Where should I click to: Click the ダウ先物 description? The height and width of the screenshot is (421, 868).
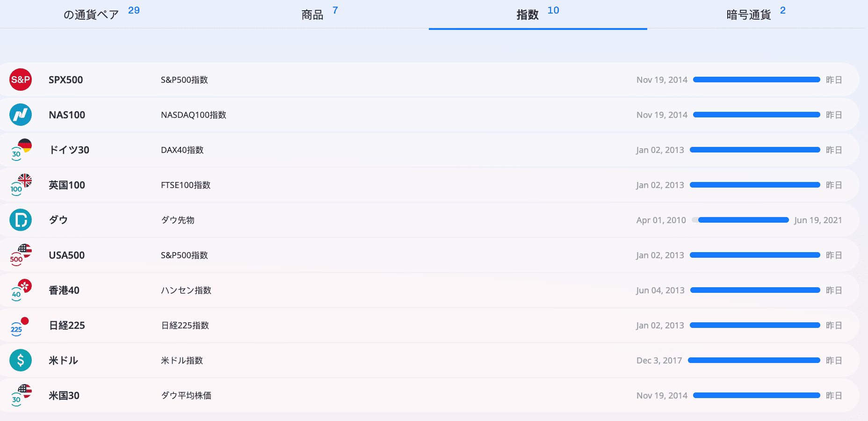pyautogui.click(x=178, y=220)
